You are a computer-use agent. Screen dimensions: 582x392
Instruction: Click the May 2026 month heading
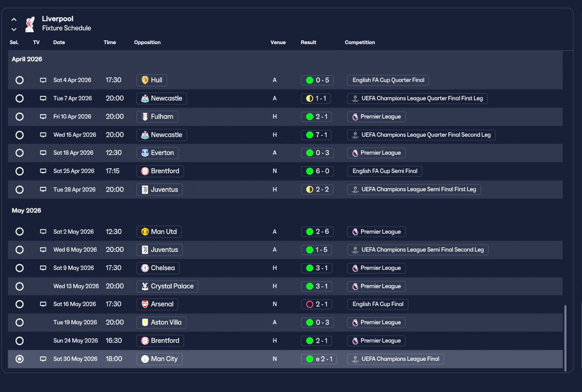pyautogui.click(x=26, y=211)
